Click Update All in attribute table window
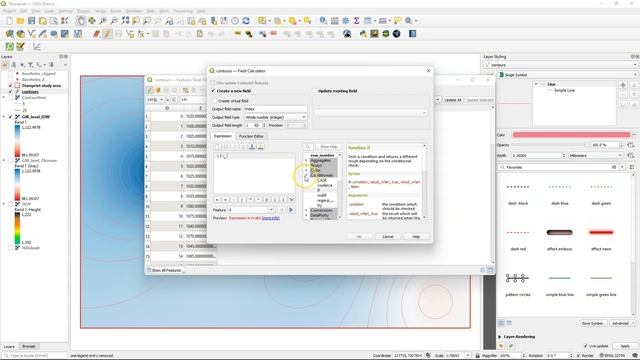 point(453,100)
